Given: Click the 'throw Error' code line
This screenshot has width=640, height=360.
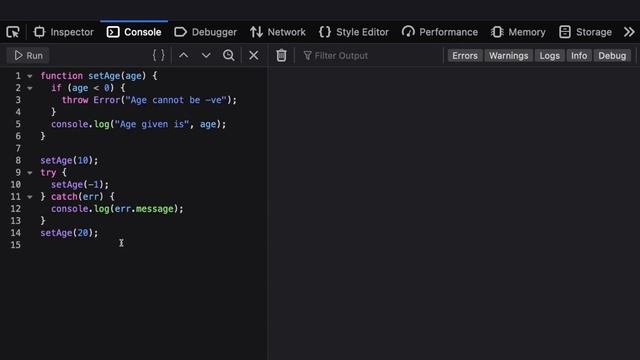Looking at the screenshot, I should (x=149, y=100).
